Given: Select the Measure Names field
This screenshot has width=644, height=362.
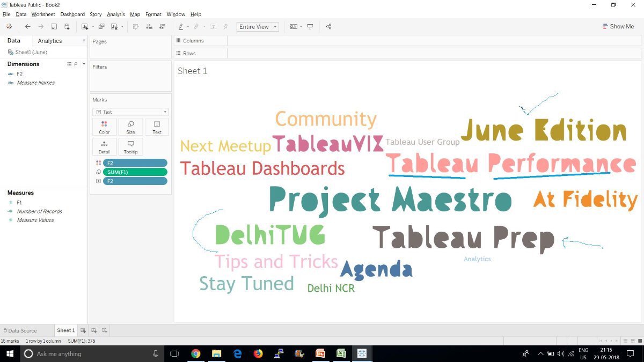Looking at the screenshot, I should coord(35,83).
